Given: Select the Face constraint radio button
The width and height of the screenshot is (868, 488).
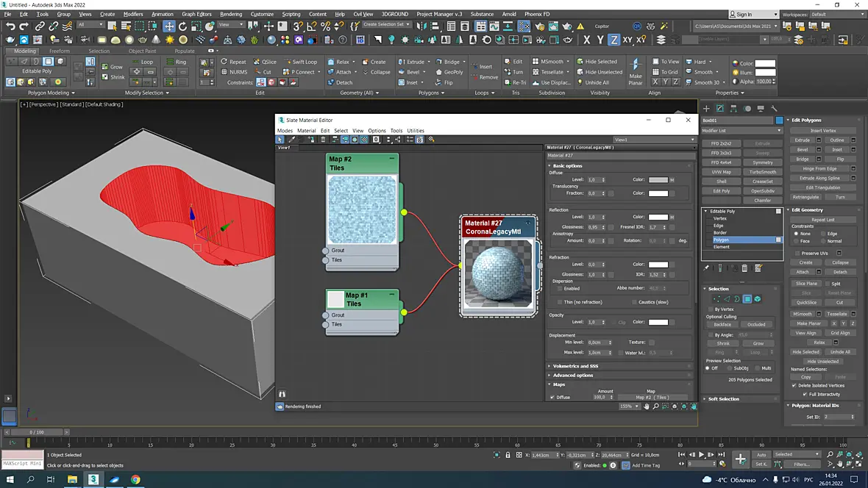Looking at the screenshot, I should pos(796,241).
